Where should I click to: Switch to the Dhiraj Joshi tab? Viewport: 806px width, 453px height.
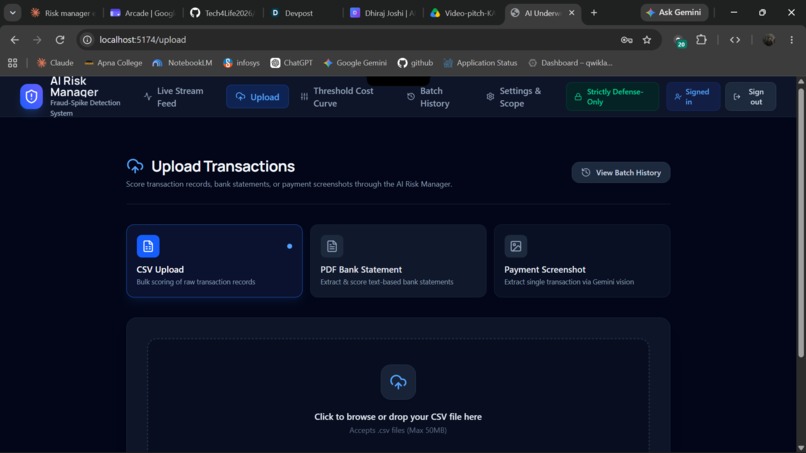point(383,13)
